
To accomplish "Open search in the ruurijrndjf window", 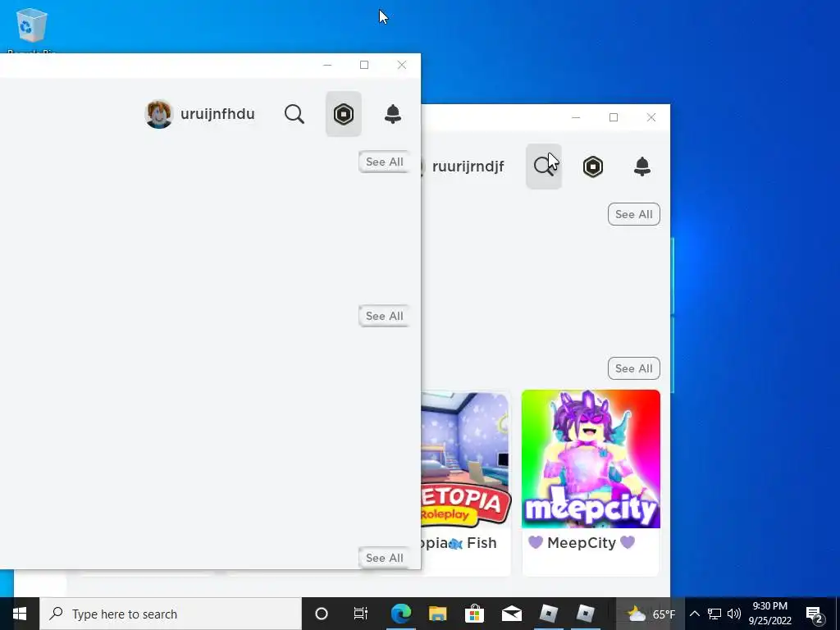I will coord(544,167).
